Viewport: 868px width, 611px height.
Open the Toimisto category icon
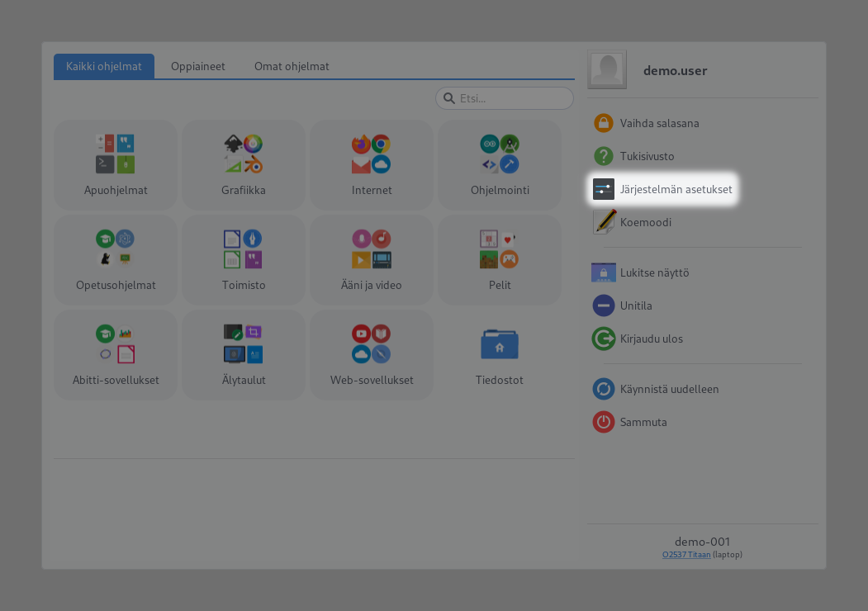(244, 249)
